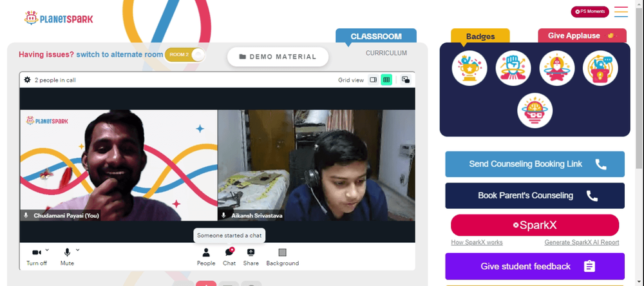Click the red button below the call toolbar
Image resolution: width=644 pixels, height=286 pixels.
click(x=206, y=283)
